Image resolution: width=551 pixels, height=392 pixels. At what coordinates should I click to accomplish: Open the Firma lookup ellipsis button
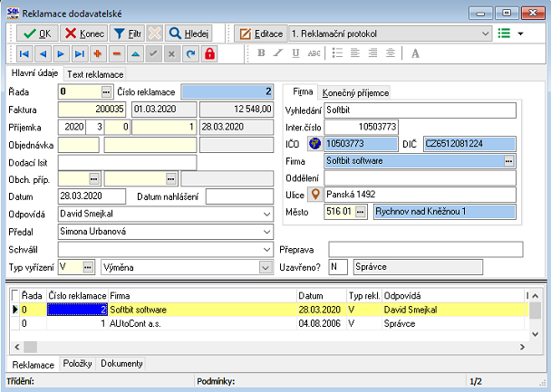[x=508, y=161]
